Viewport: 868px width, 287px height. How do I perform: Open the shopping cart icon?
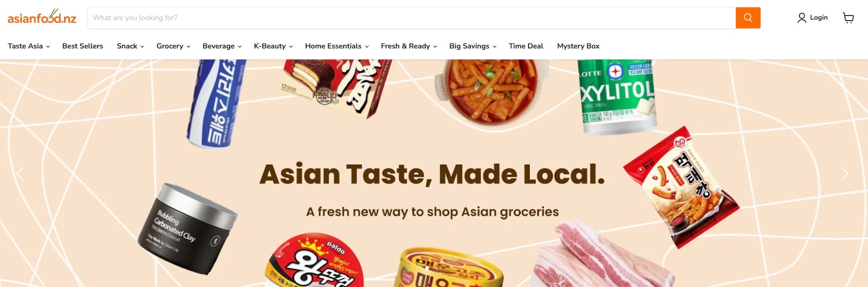pyautogui.click(x=848, y=18)
